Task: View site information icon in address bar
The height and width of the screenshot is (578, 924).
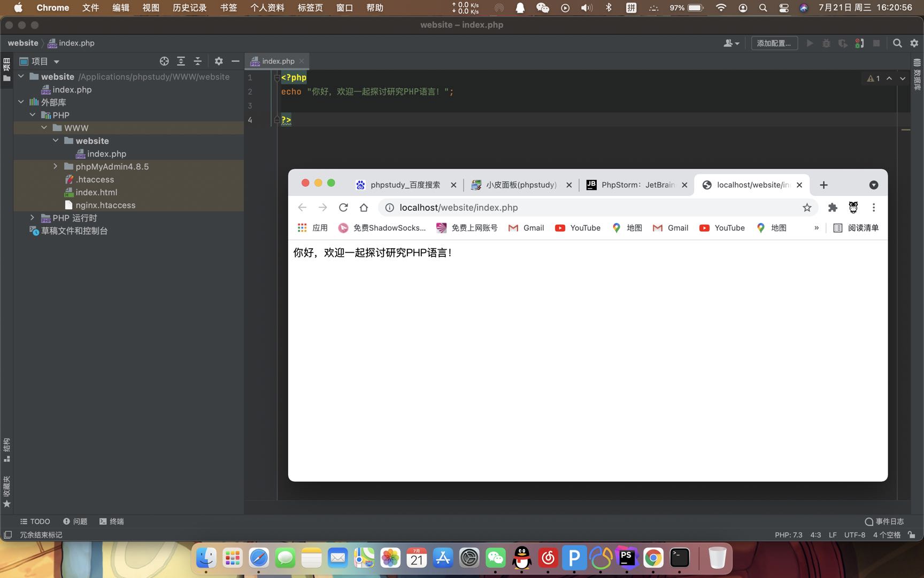Action: [x=390, y=208]
